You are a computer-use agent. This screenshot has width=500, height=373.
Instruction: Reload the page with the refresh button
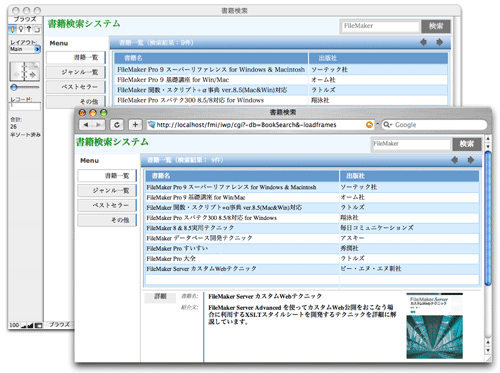pyautogui.click(x=117, y=125)
